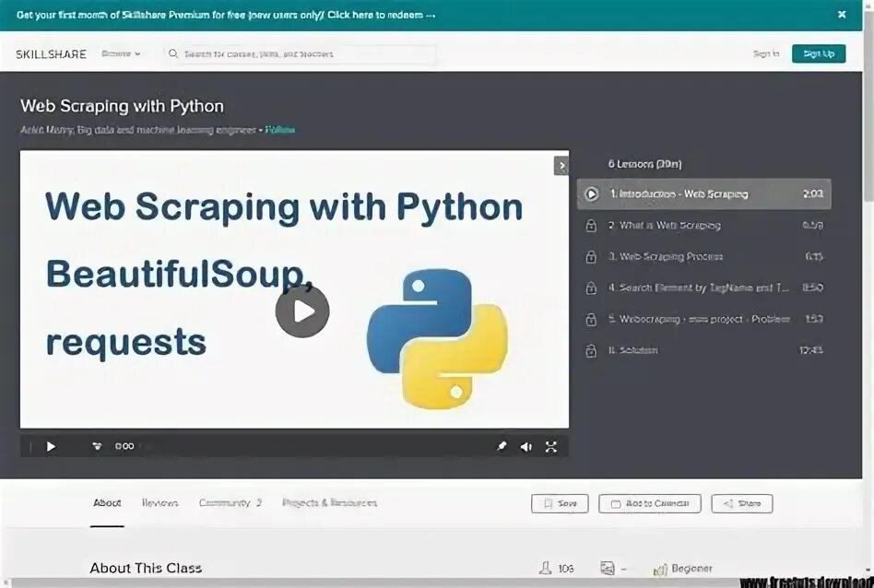This screenshot has height=588, width=874.
Task: Click the Save button
Action: click(x=560, y=503)
